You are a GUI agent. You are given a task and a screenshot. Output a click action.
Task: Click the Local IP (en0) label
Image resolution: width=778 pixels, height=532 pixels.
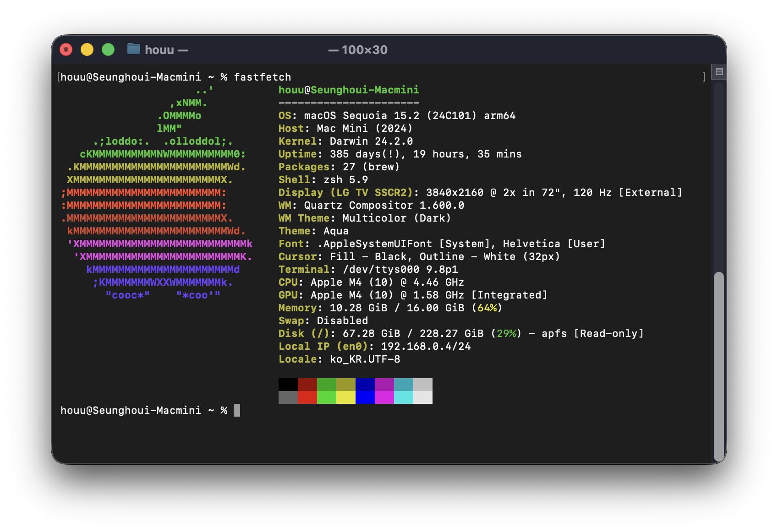click(x=323, y=347)
